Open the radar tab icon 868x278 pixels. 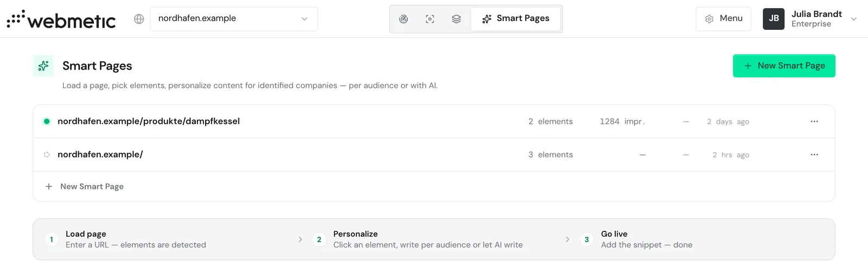(404, 19)
